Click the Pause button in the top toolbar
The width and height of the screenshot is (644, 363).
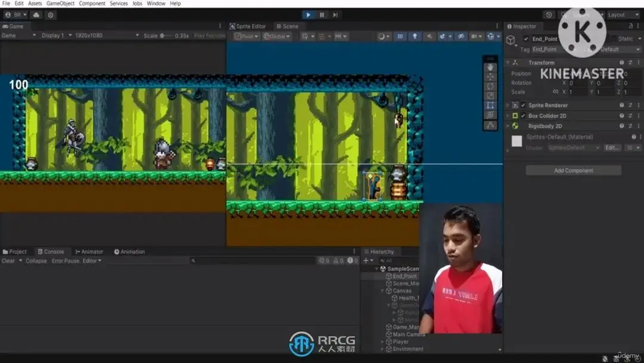(x=321, y=15)
